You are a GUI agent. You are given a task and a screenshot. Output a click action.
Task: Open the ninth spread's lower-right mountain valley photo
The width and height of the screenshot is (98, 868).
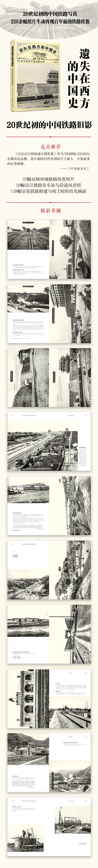[70, 765]
